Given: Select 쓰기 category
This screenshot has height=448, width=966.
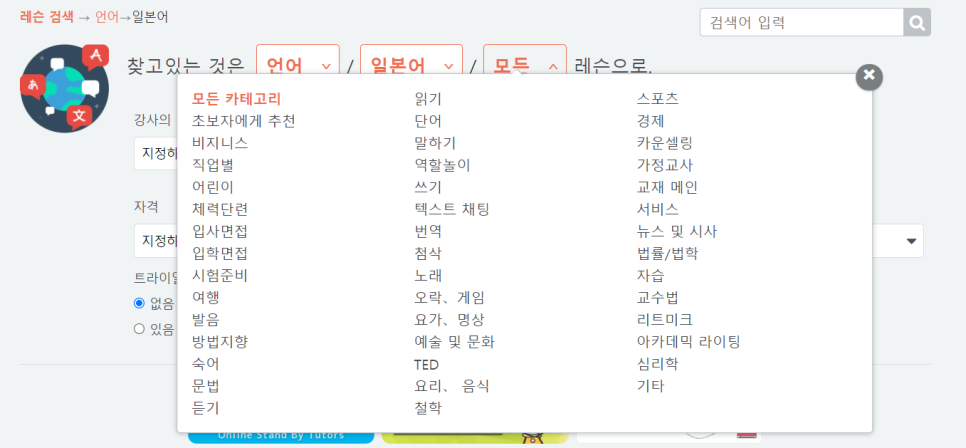Looking at the screenshot, I should click(x=428, y=187).
